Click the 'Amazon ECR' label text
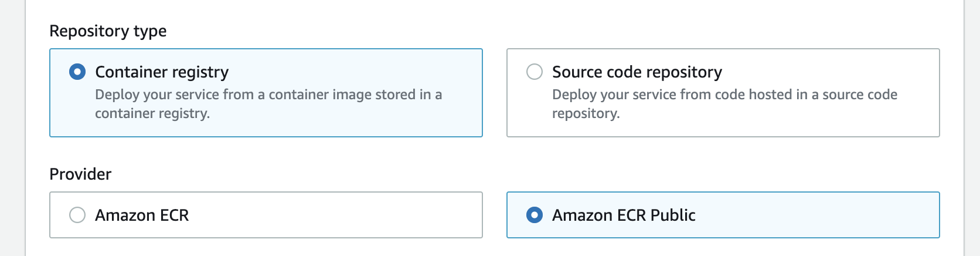 click(x=142, y=215)
